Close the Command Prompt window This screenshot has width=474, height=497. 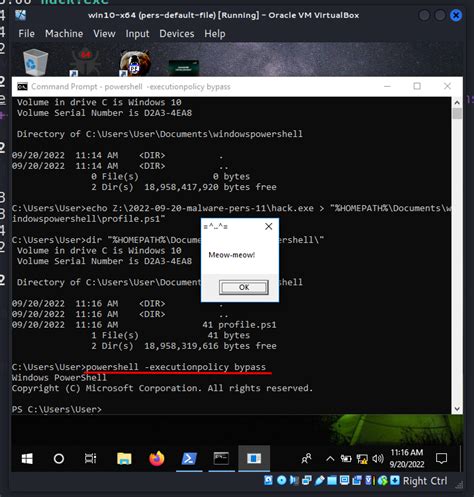[447, 86]
